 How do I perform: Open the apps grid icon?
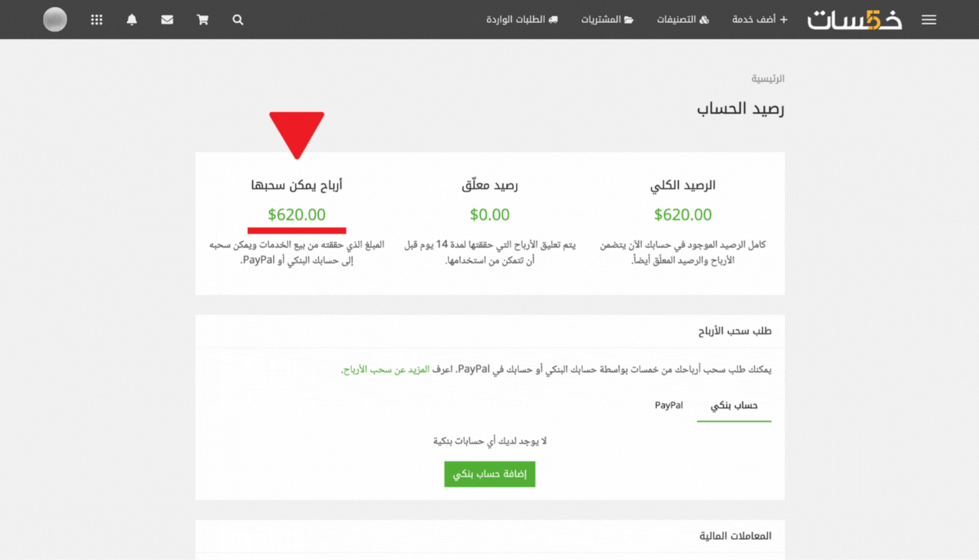(97, 20)
